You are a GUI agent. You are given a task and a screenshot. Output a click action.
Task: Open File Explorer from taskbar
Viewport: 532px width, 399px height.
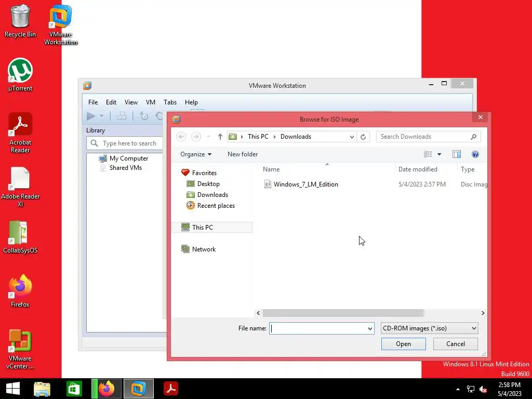pos(42,389)
